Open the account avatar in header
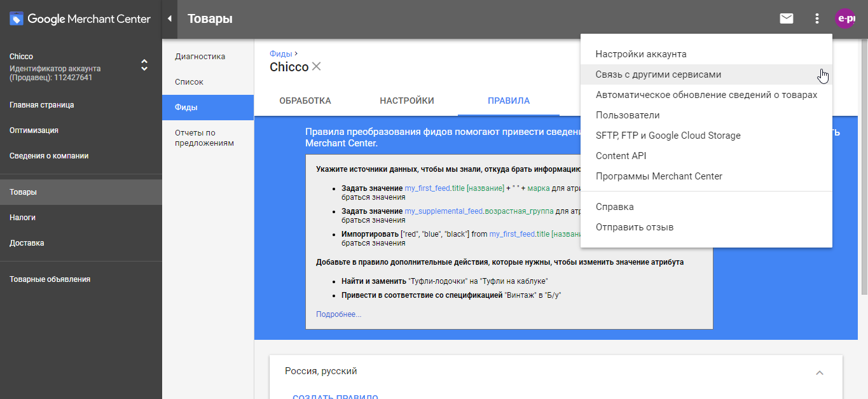This screenshot has width=868, height=399. click(x=845, y=18)
